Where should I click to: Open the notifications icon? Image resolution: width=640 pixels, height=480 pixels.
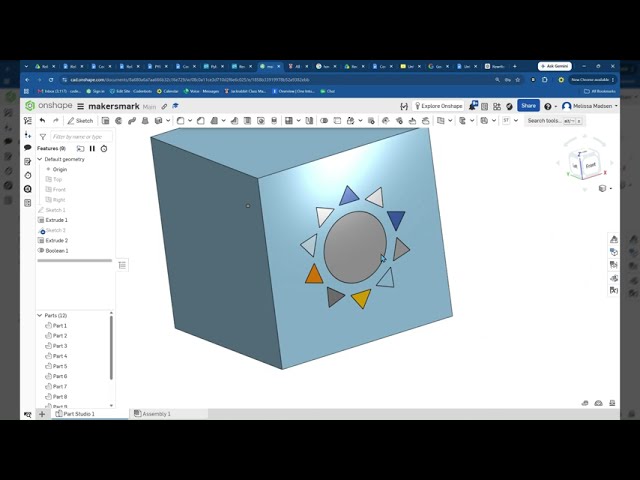473,106
